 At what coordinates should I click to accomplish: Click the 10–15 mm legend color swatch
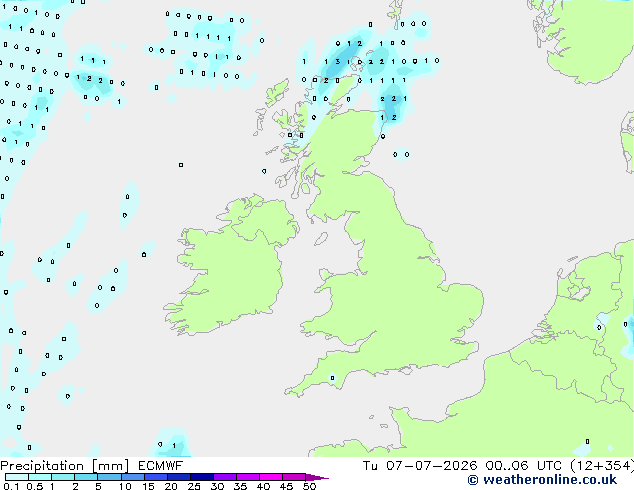click(132, 477)
